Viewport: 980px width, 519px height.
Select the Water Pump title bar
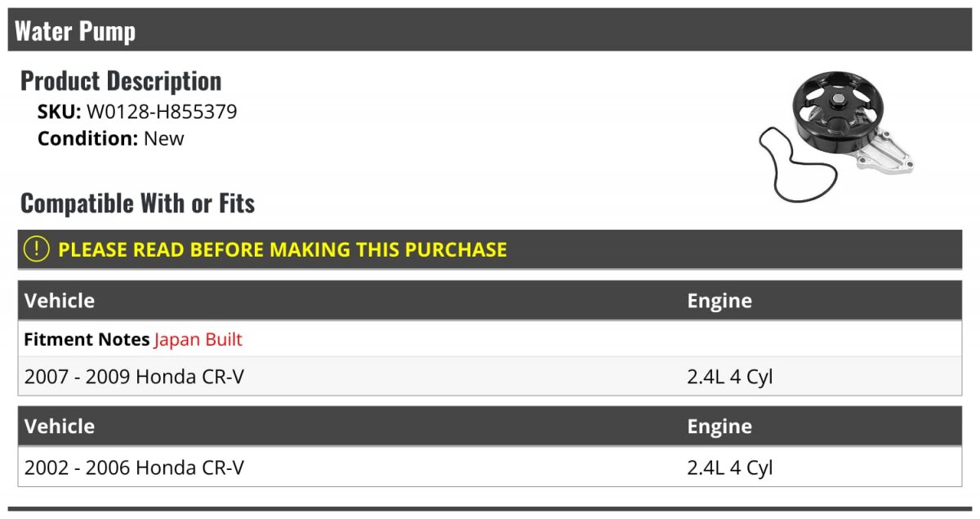(x=490, y=30)
